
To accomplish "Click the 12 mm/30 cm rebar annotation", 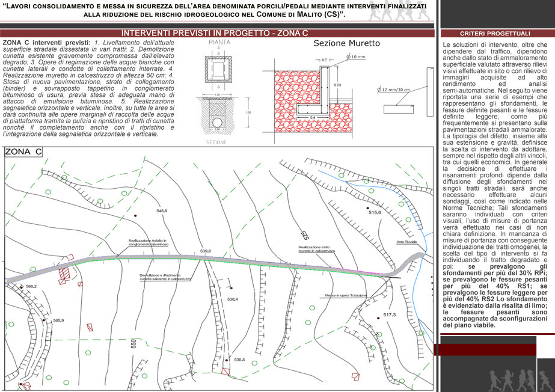I will coord(393,90).
